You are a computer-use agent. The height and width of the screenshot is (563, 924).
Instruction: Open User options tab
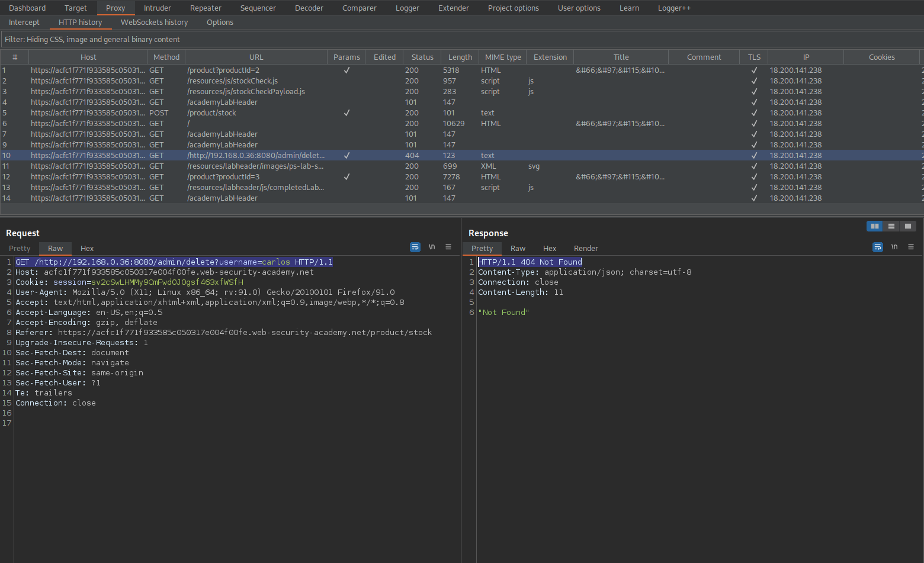(x=579, y=8)
